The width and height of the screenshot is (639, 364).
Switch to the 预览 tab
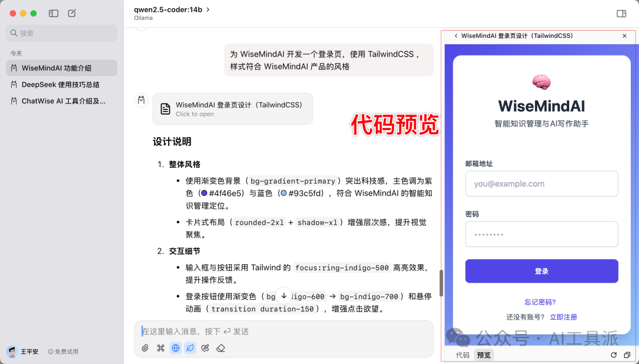(x=484, y=355)
